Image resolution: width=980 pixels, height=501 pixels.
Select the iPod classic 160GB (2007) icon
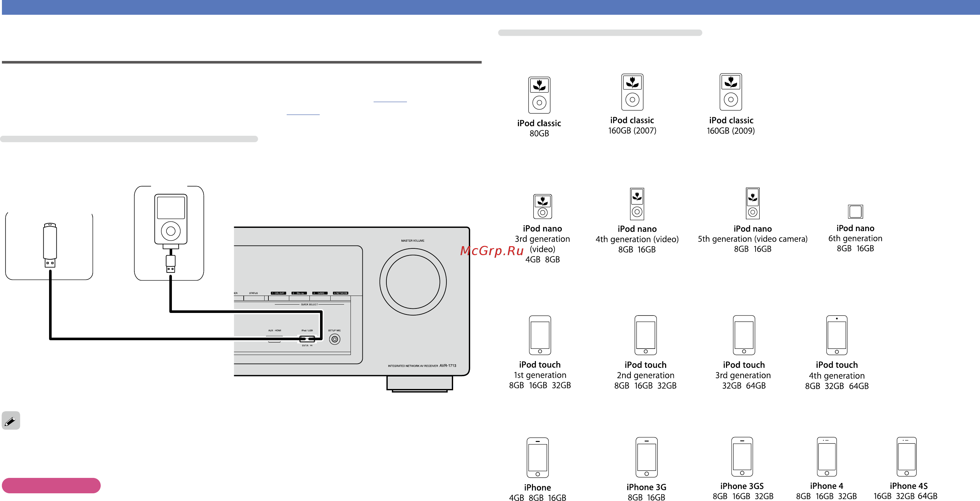click(x=632, y=92)
